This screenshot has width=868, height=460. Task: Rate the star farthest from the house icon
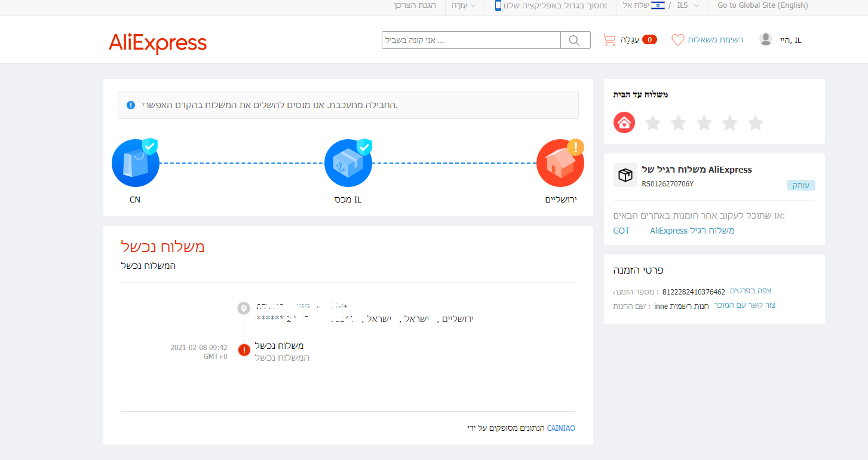(x=756, y=122)
